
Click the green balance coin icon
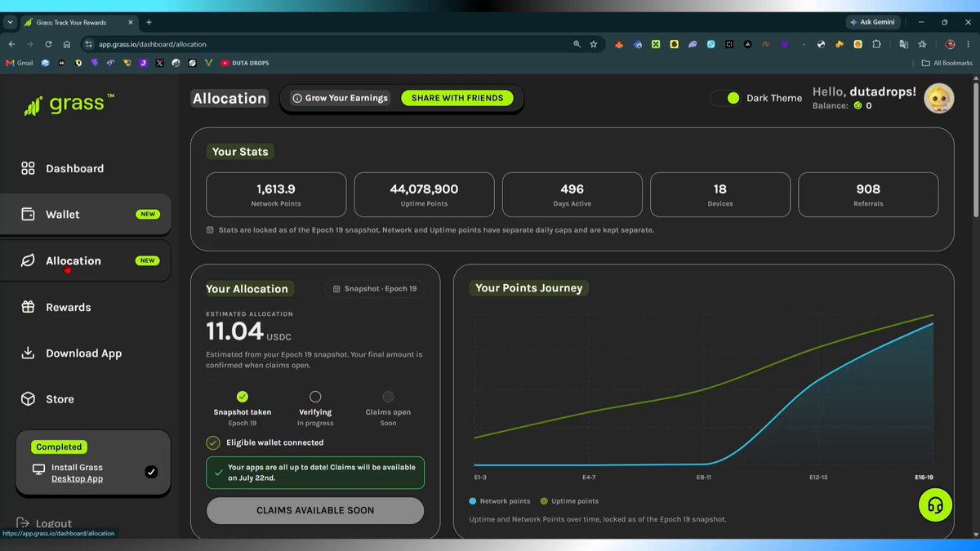857,106
